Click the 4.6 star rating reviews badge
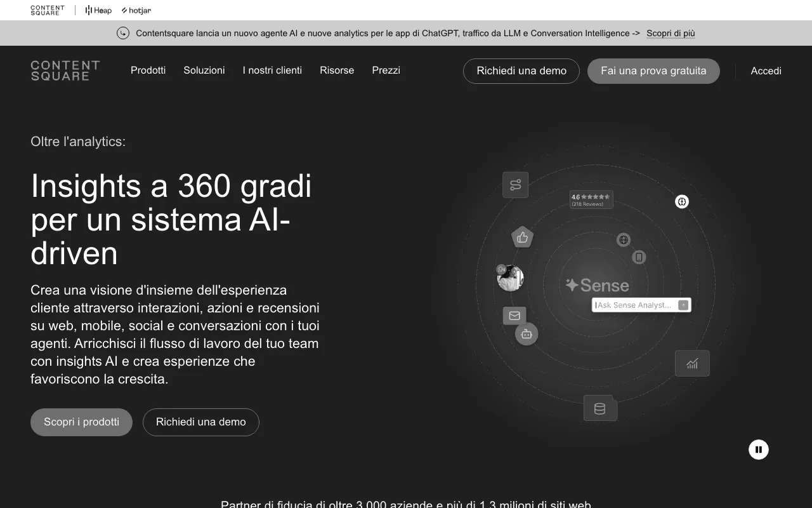This screenshot has height=508, width=812. pos(591,199)
